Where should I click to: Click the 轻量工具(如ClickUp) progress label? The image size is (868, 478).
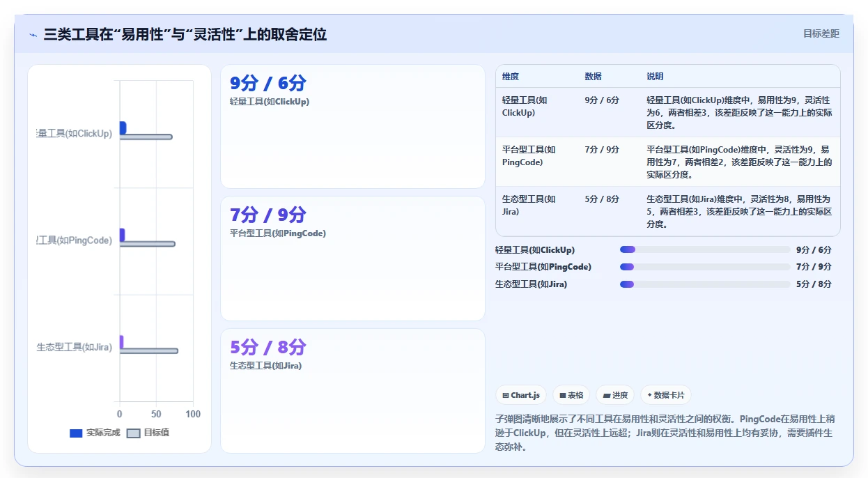[x=535, y=249]
